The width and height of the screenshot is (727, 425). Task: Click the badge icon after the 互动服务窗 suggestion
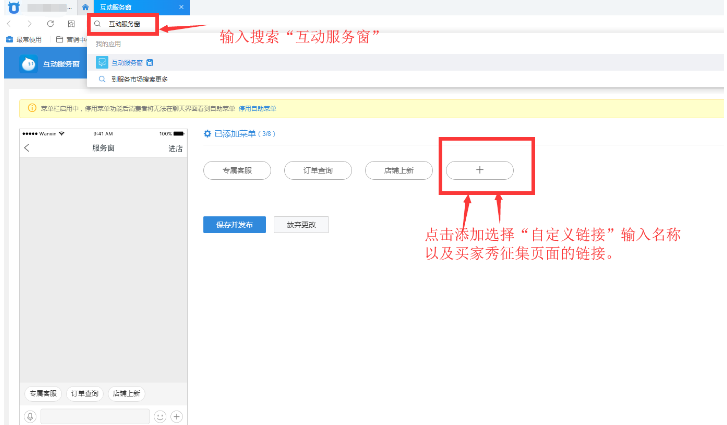149,63
